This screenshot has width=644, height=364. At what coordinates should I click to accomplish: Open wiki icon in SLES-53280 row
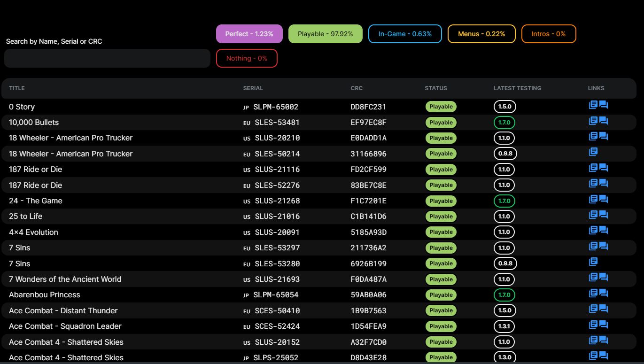[593, 262]
